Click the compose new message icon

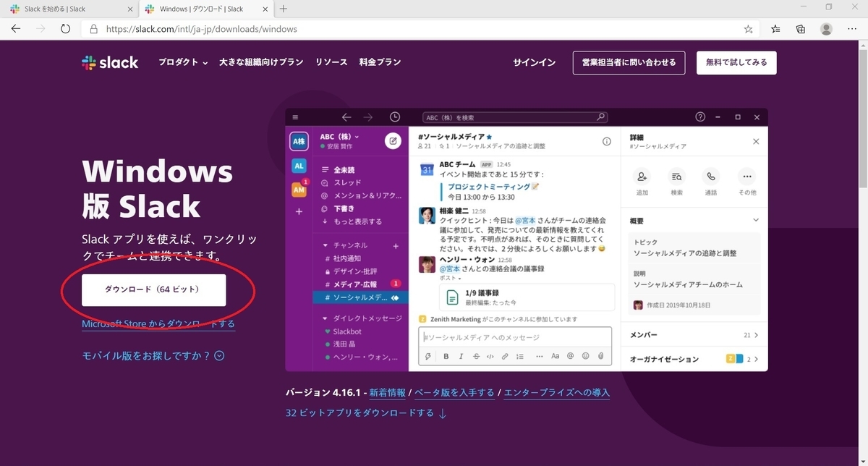point(393,140)
